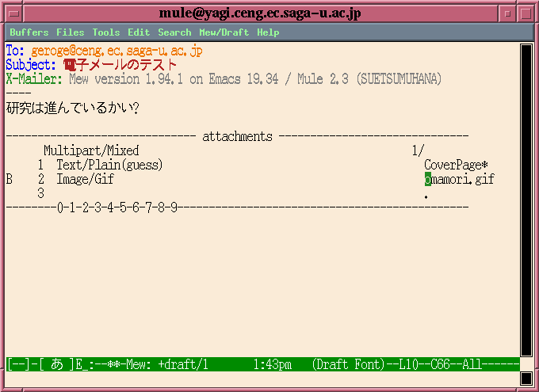Open the Edit menu
The width and height of the screenshot is (539, 392).
click(139, 32)
